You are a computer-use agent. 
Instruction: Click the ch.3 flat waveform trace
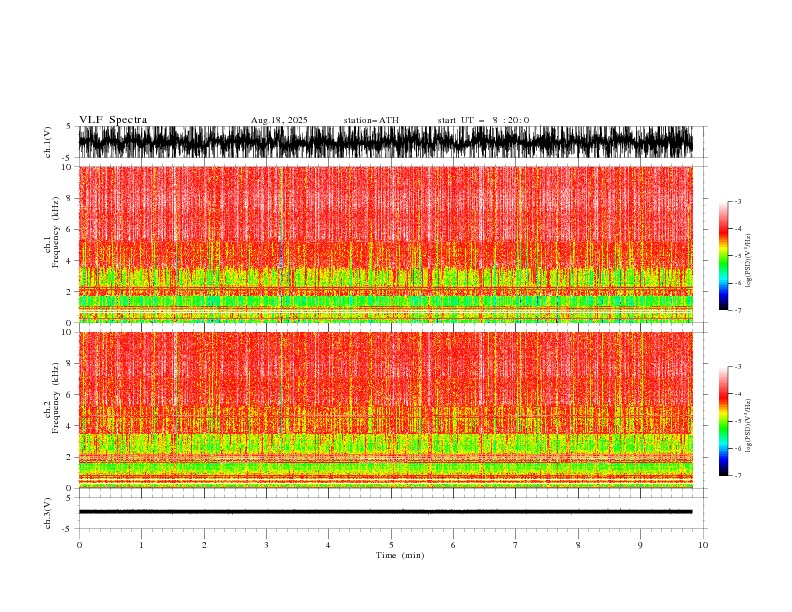385,512
